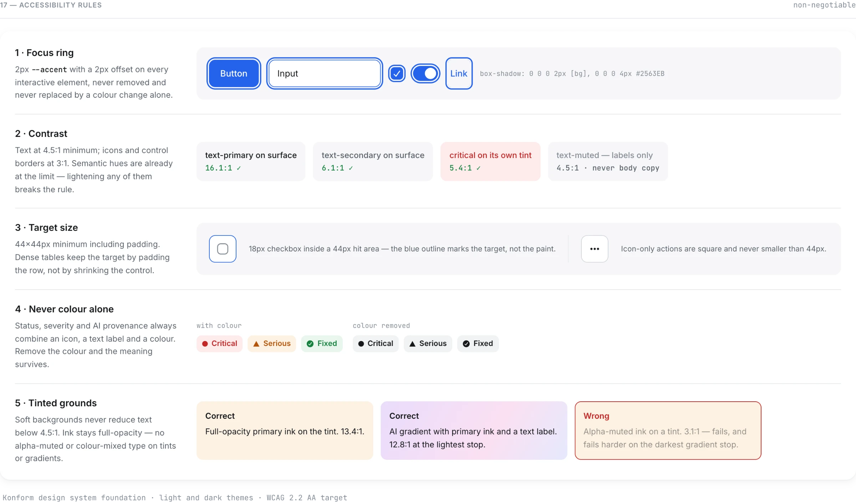This screenshot has width=856, height=504.
Task: Uncheck the blue focused checkbox
Action: (397, 73)
